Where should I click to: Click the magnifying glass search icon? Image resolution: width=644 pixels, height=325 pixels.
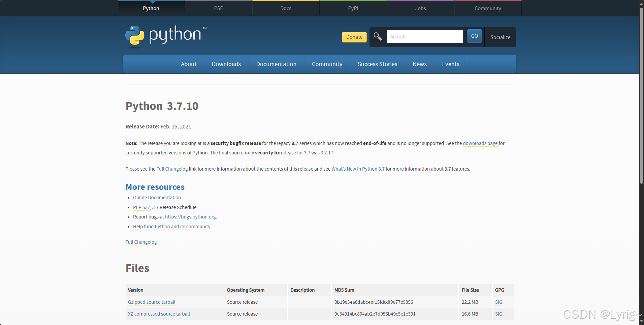tap(378, 36)
